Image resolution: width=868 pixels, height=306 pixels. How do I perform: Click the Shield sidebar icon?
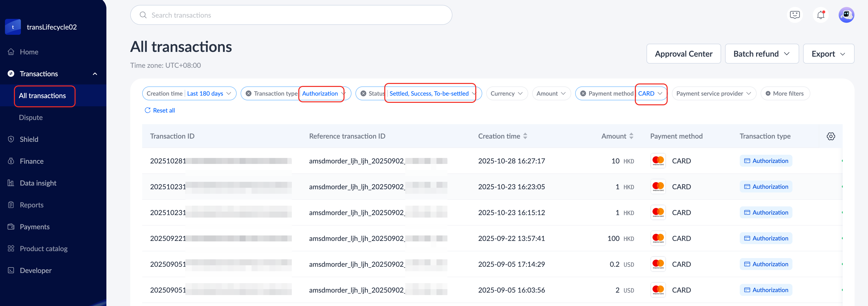pyautogui.click(x=11, y=139)
